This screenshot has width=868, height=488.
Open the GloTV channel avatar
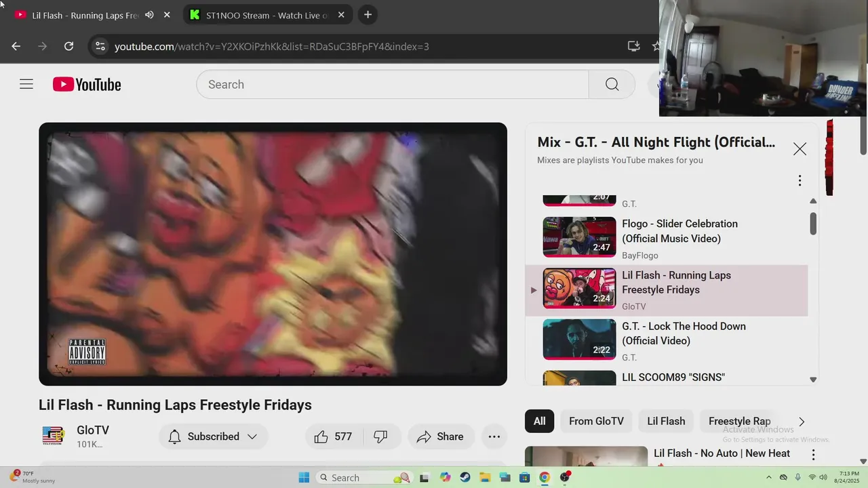pyautogui.click(x=53, y=436)
